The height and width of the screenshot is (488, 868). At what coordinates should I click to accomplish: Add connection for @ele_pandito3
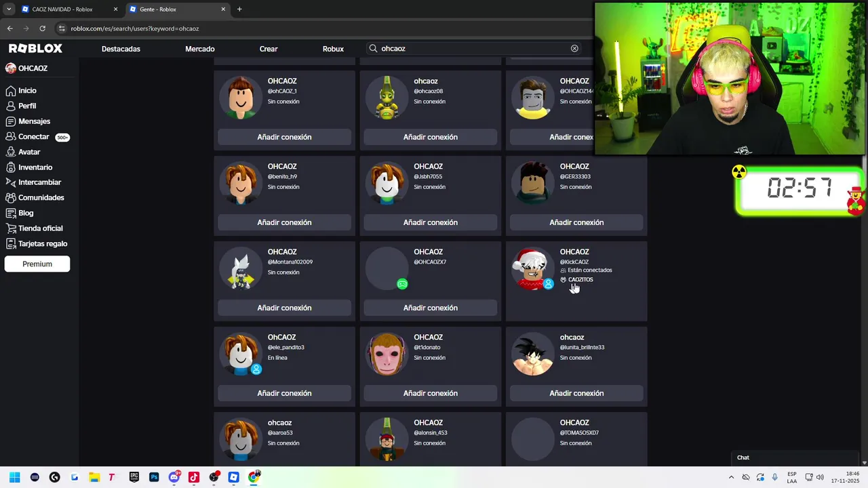[x=284, y=393]
